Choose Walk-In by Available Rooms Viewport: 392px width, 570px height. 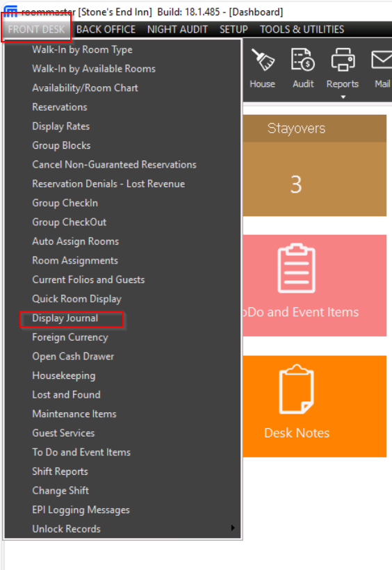(x=94, y=69)
